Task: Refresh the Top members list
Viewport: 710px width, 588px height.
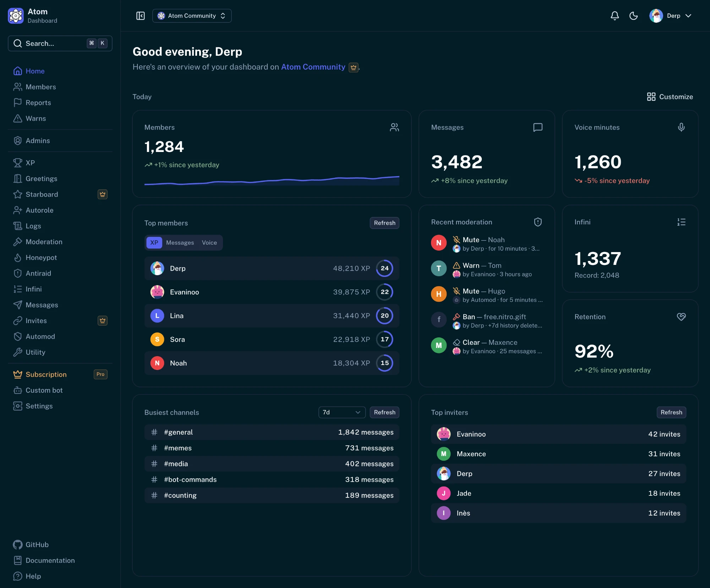Action: 384,223
